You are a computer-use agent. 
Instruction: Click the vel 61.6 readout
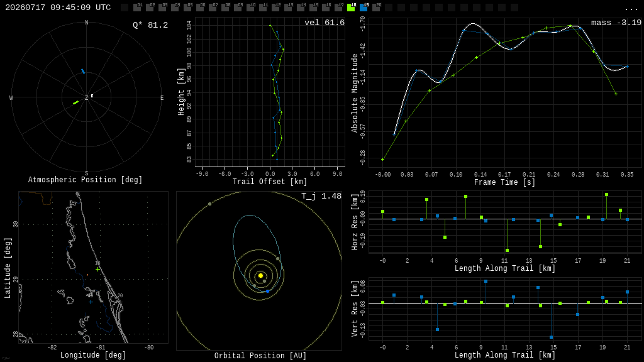click(325, 23)
